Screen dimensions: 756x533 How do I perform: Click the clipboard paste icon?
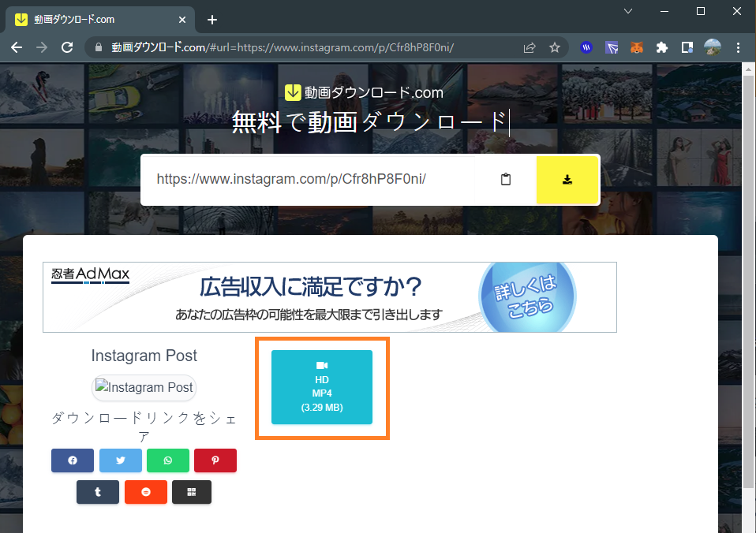tap(505, 179)
